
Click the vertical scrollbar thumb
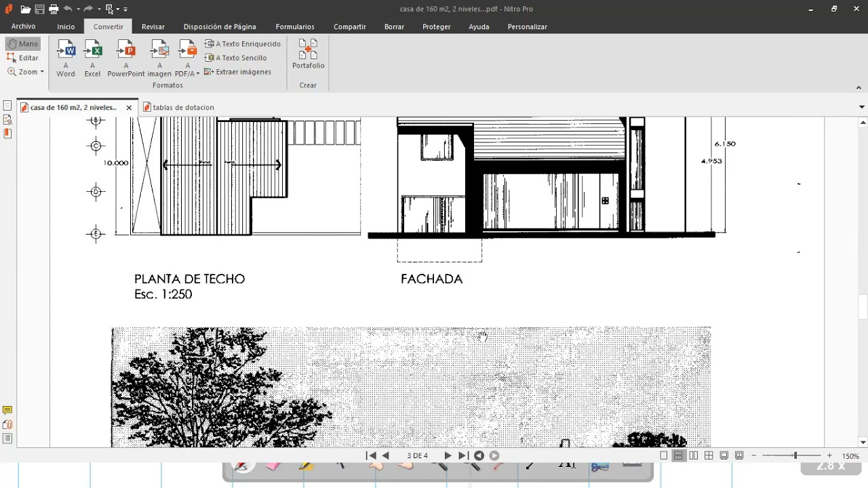point(863,307)
